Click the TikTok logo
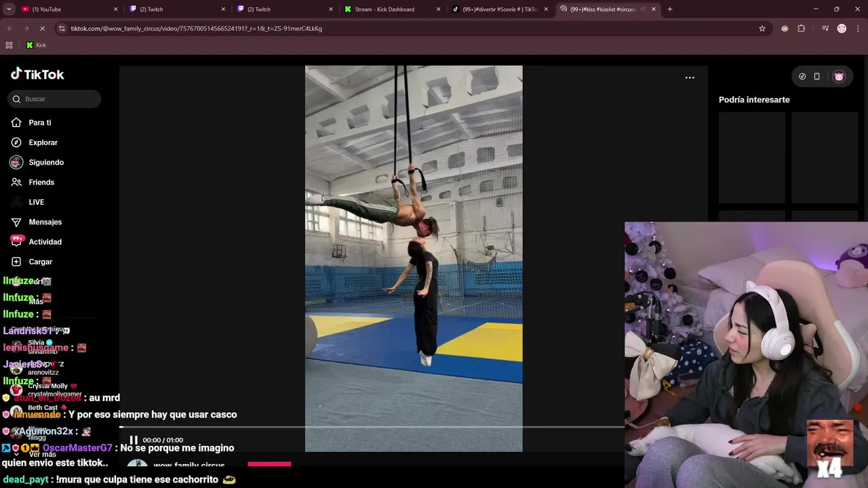868x488 pixels. [37, 75]
